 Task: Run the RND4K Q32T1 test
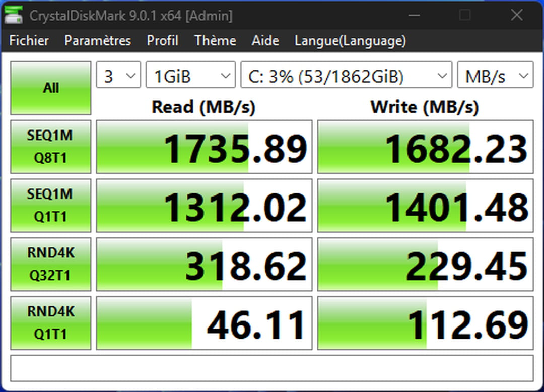[51, 264]
